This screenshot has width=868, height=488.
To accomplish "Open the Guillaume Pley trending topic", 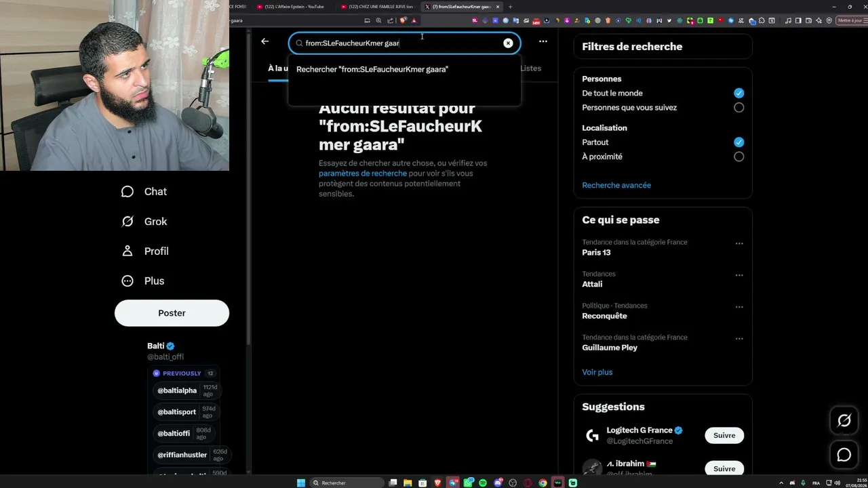I will click(x=610, y=348).
